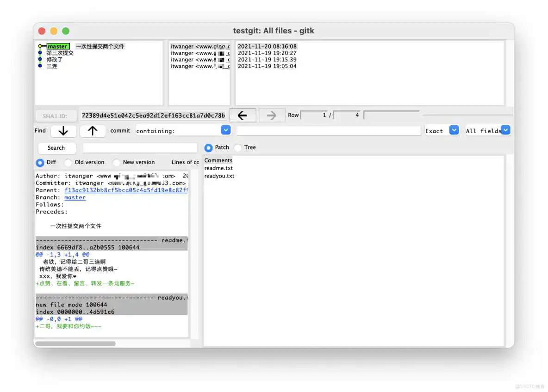Image resolution: width=548 pixels, height=392 pixels.
Task: Open the All fields dropdown
Action: (x=506, y=130)
